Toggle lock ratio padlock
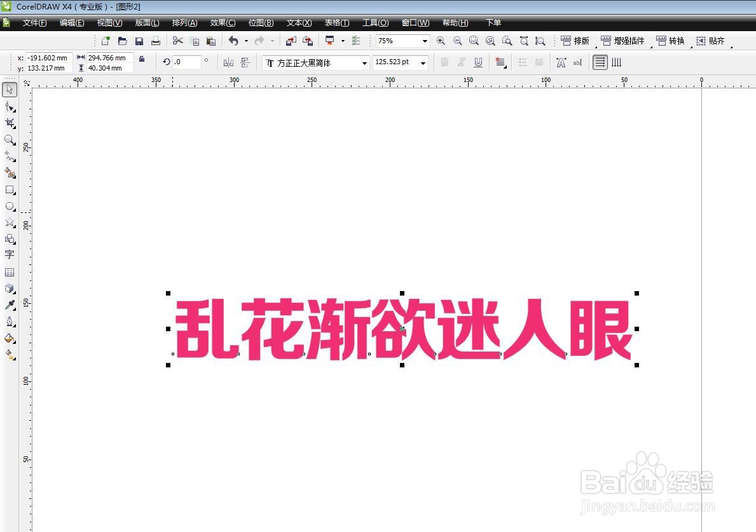The width and height of the screenshot is (756, 532). click(142, 58)
